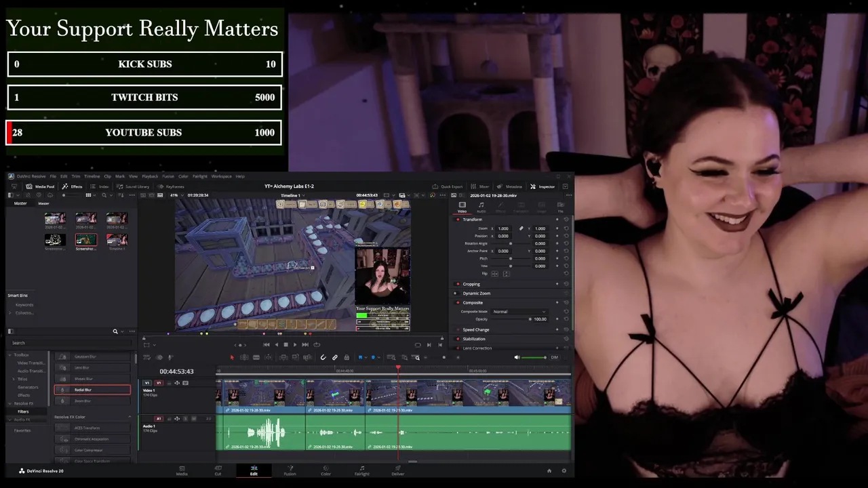Flip the clip horizontally

click(494, 274)
